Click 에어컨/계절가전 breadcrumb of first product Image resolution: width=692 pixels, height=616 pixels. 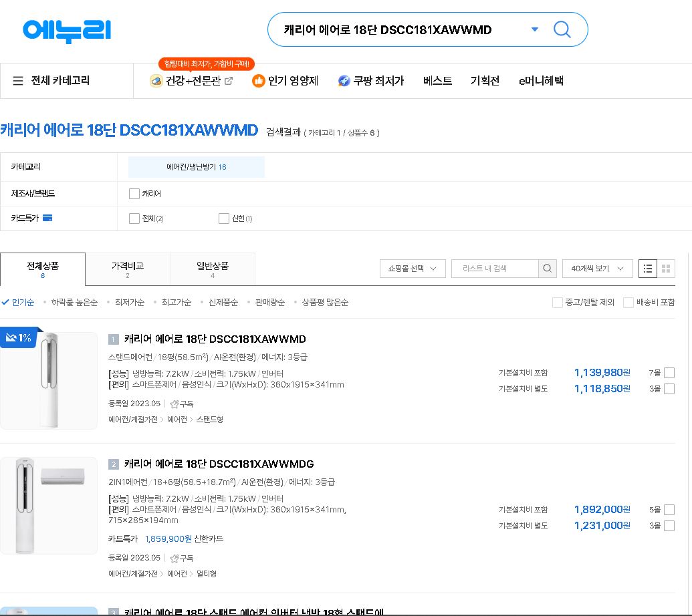click(x=133, y=420)
